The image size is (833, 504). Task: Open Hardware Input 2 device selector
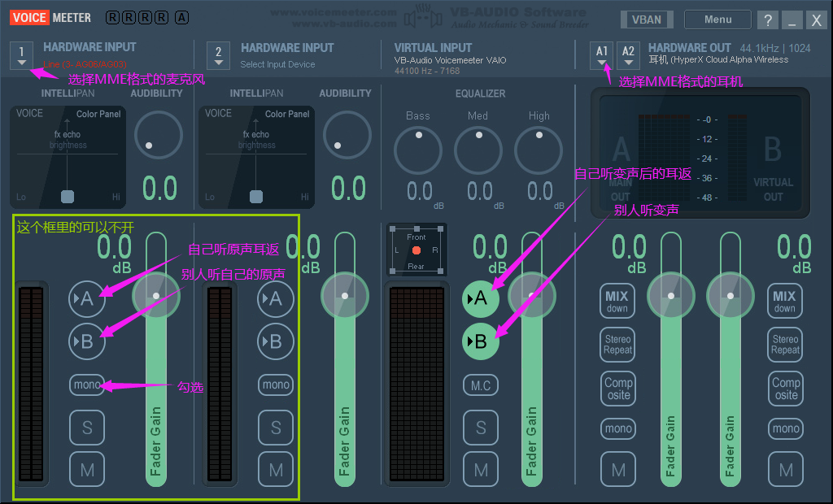218,56
